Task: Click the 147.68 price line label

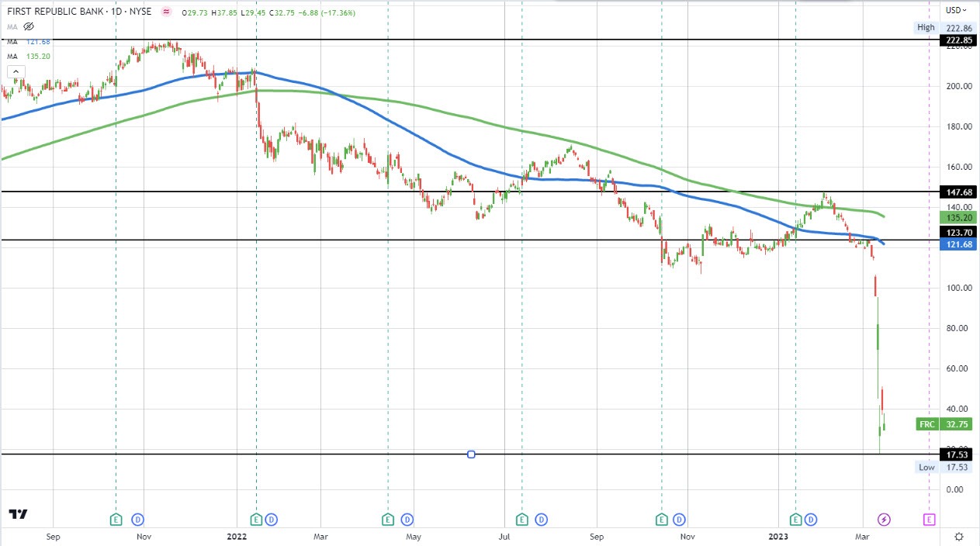Action: pos(959,192)
